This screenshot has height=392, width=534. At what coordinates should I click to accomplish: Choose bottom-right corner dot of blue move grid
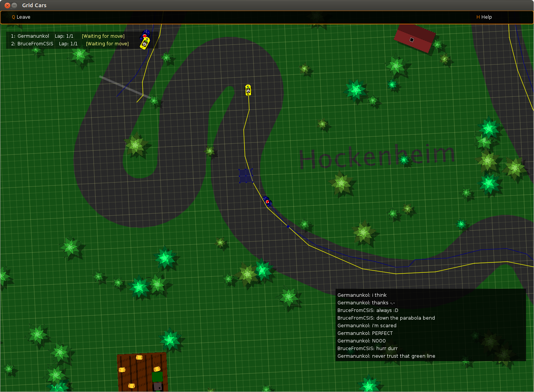[253, 182]
